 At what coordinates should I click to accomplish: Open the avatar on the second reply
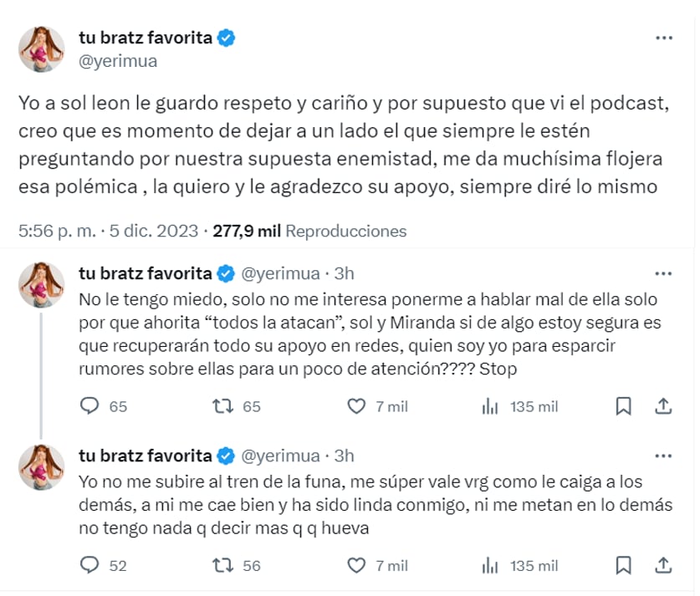42,467
